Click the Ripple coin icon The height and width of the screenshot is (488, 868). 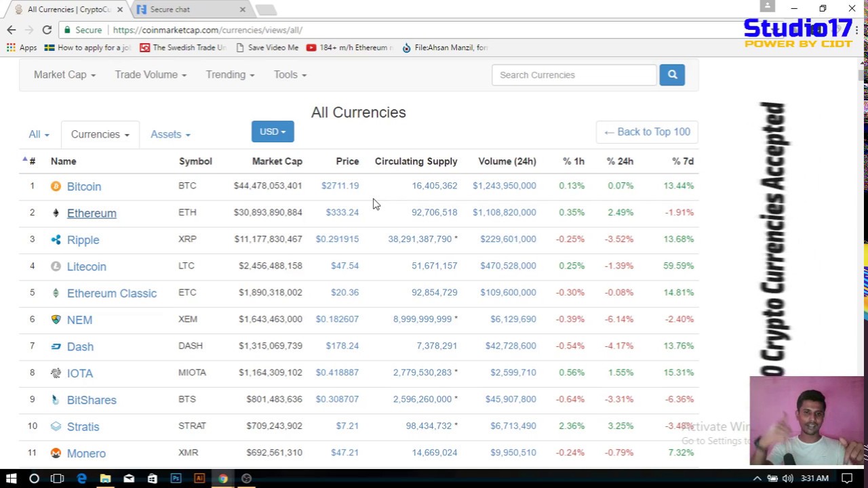click(56, 239)
